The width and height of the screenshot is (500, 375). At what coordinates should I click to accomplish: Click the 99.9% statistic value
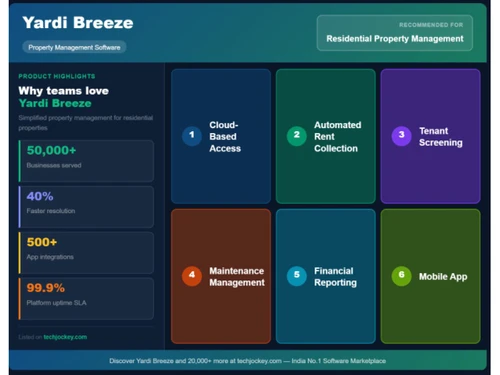[x=46, y=288]
